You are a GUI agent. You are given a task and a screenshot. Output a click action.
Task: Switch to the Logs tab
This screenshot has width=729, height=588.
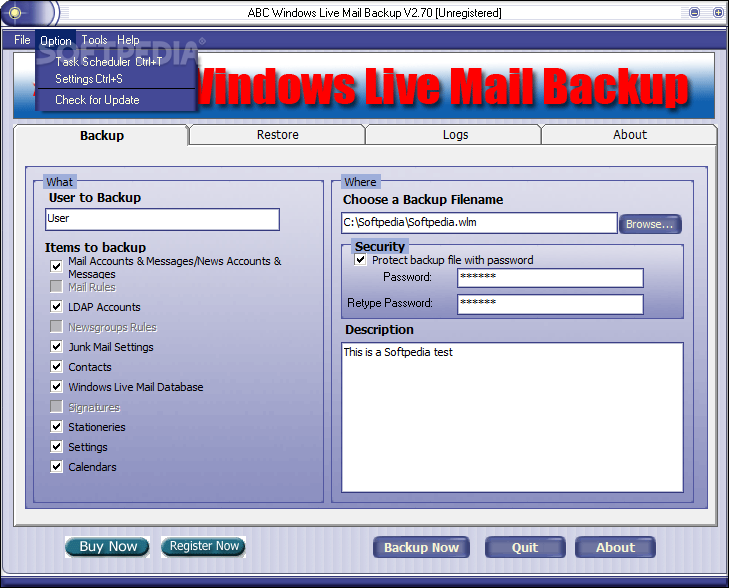[455, 134]
